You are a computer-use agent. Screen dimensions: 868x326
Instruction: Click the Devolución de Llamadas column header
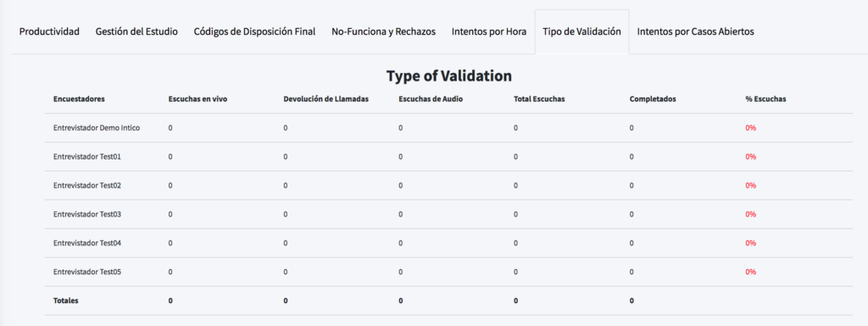tap(326, 99)
